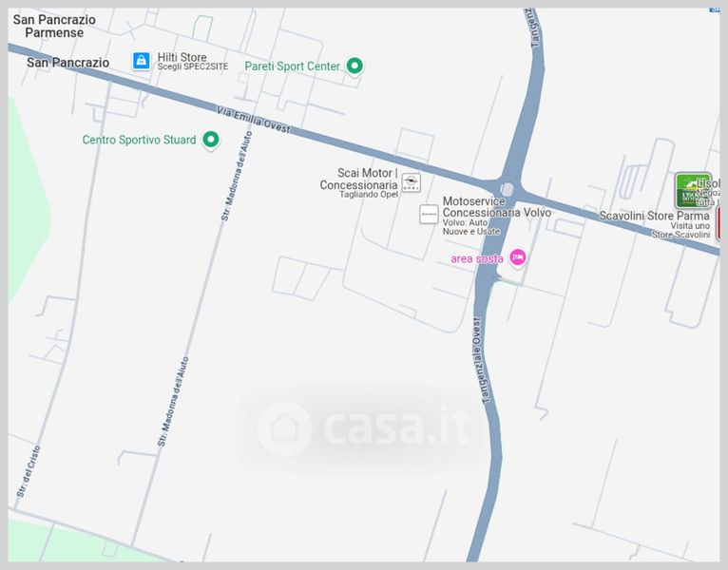Click the Hilti Store shopping bag icon
Viewport: 728px width, 570px height.
(x=142, y=61)
